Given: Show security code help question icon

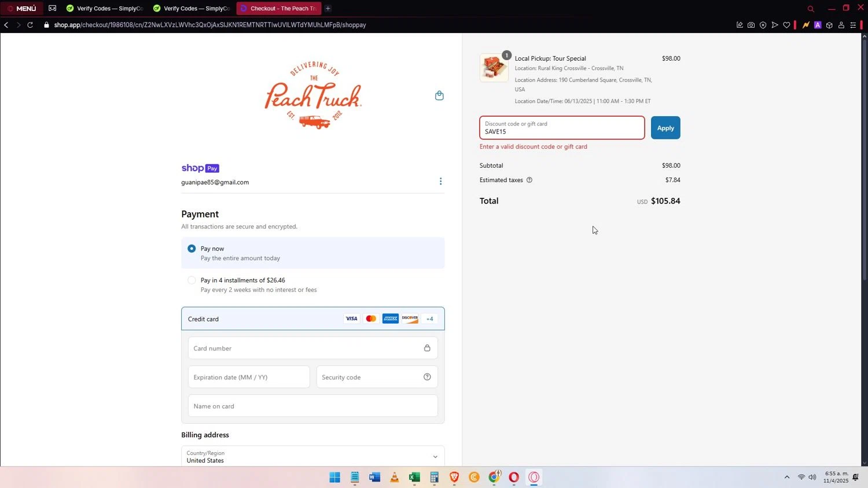Looking at the screenshot, I should (x=427, y=377).
